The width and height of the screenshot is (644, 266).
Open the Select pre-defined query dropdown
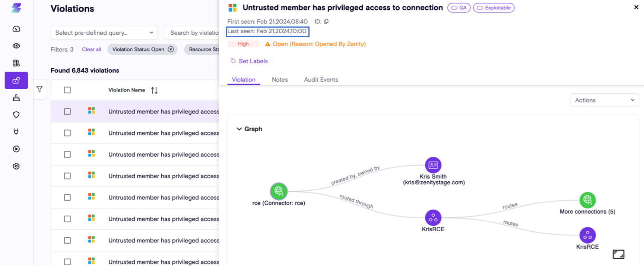(x=104, y=33)
